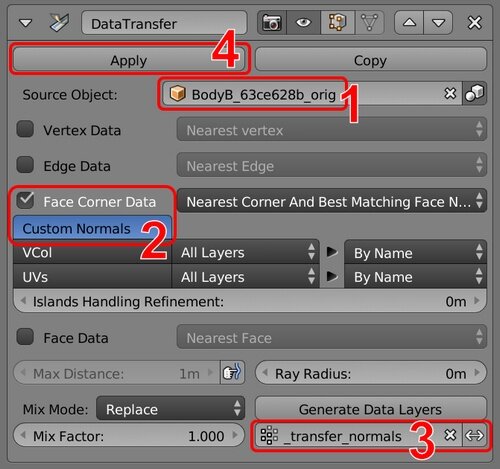Click arrow icon in VCol row
Image resolution: width=500 pixels, height=469 pixels.
point(332,252)
